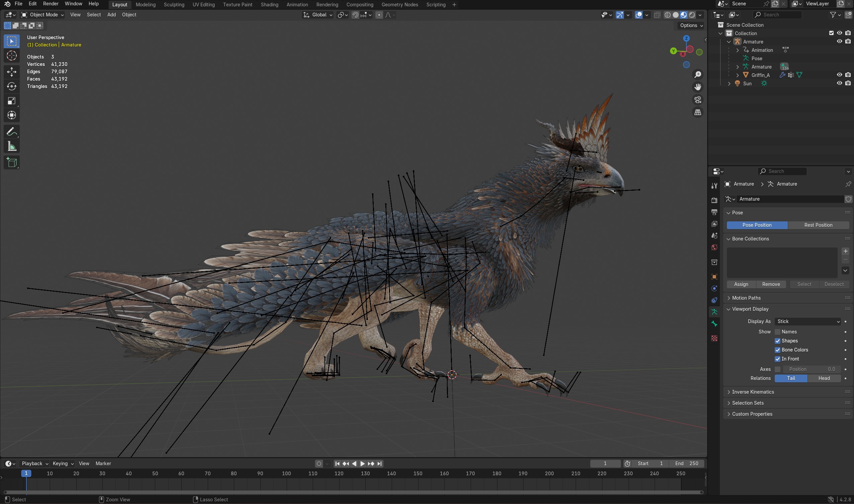Viewport: 854px width, 504px height.
Task: Expand the Inverse Kinematics panel
Action: (x=753, y=392)
